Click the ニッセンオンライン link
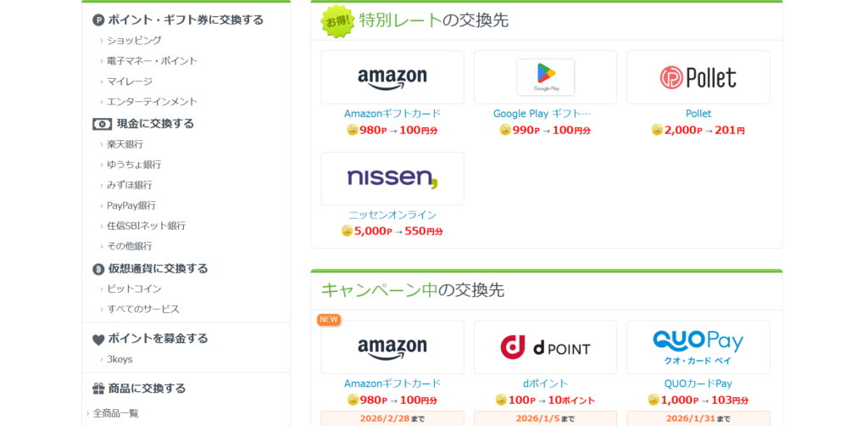868x426 pixels. pyautogui.click(x=392, y=215)
